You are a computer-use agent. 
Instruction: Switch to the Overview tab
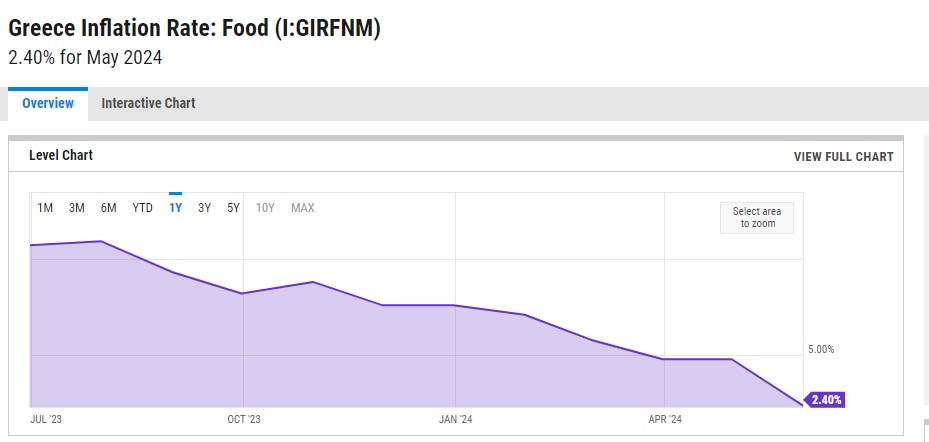(48, 103)
